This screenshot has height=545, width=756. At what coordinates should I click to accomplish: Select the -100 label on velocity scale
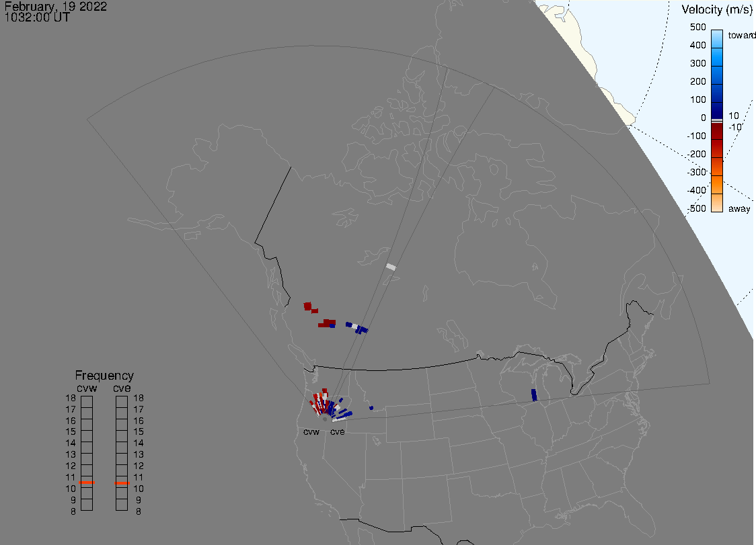pyautogui.click(x=696, y=136)
